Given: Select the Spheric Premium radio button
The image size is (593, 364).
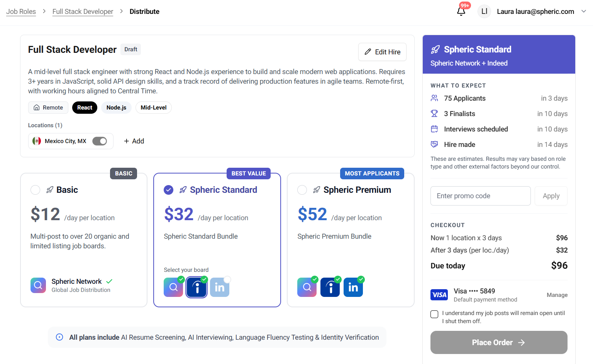Looking at the screenshot, I should click(x=302, y=190).
